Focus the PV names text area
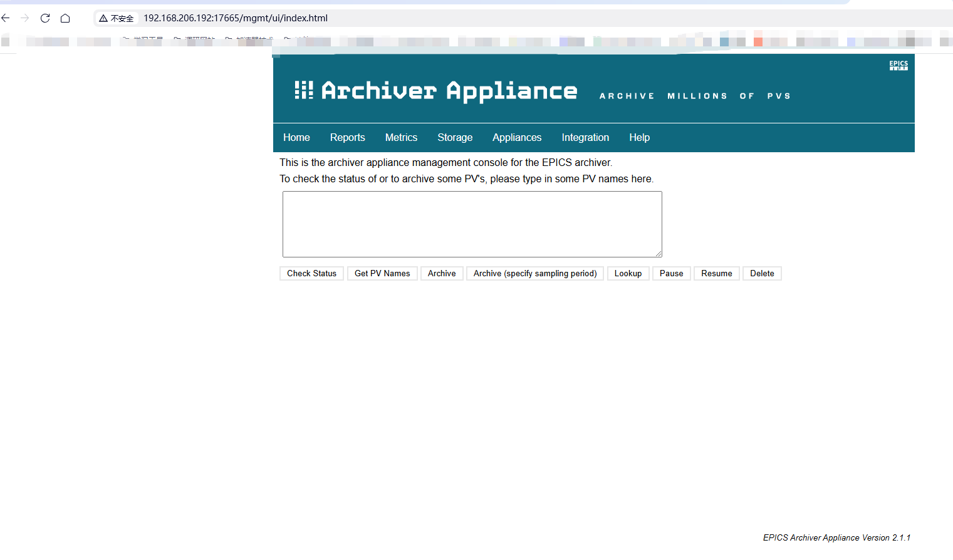The width and height of the screenshot is (953, 560). (x=472, y=224)
